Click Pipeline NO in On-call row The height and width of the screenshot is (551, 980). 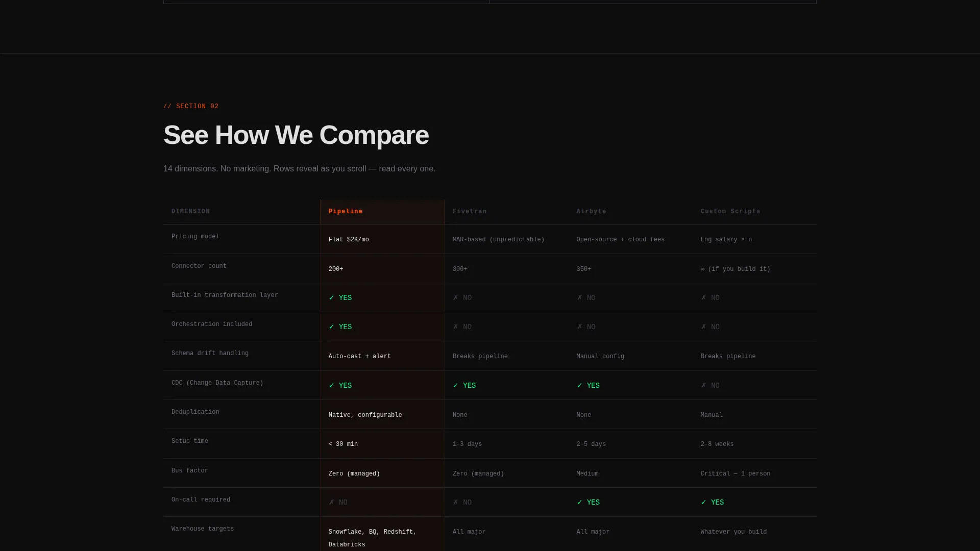click(338, 502)
